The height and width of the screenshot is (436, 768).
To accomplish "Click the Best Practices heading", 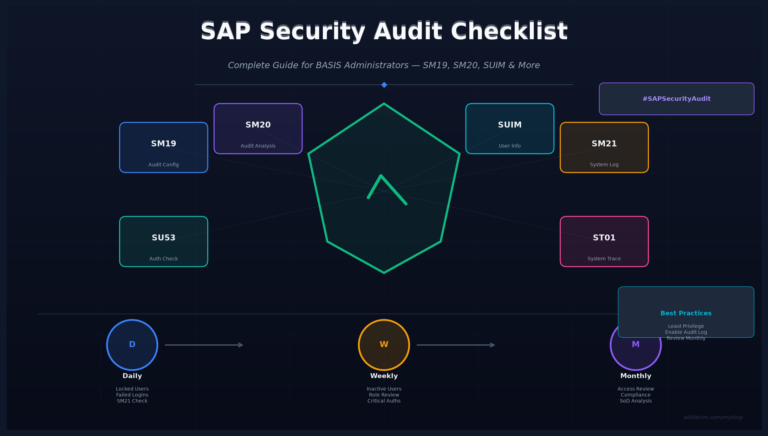I will 686,313.
